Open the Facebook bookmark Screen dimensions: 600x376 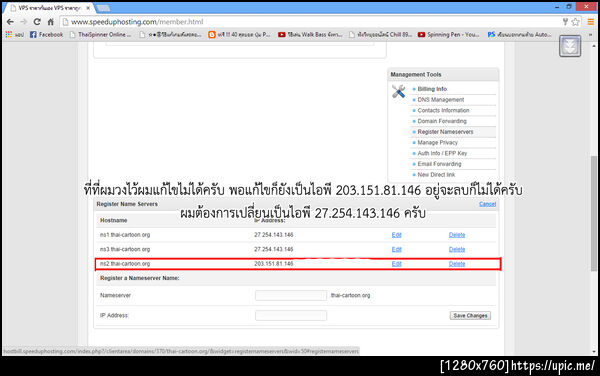click(x=46, y=34)
